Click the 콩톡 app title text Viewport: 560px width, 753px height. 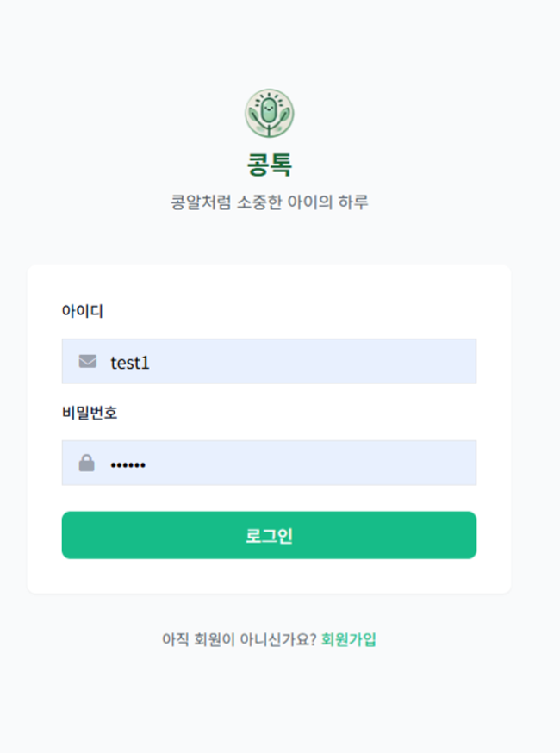[271, 165]
